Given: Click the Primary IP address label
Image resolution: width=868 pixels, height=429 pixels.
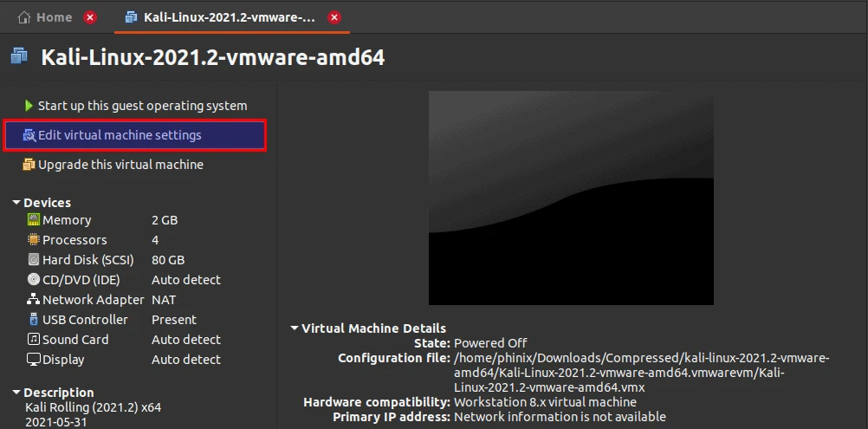Looking at the screenshot, I should [392, 417].
